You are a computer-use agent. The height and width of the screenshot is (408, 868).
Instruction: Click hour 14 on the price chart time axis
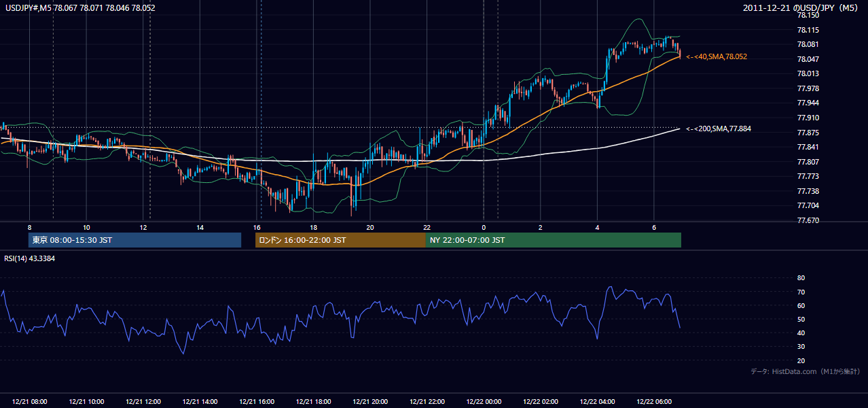click(x=200, y=227)
